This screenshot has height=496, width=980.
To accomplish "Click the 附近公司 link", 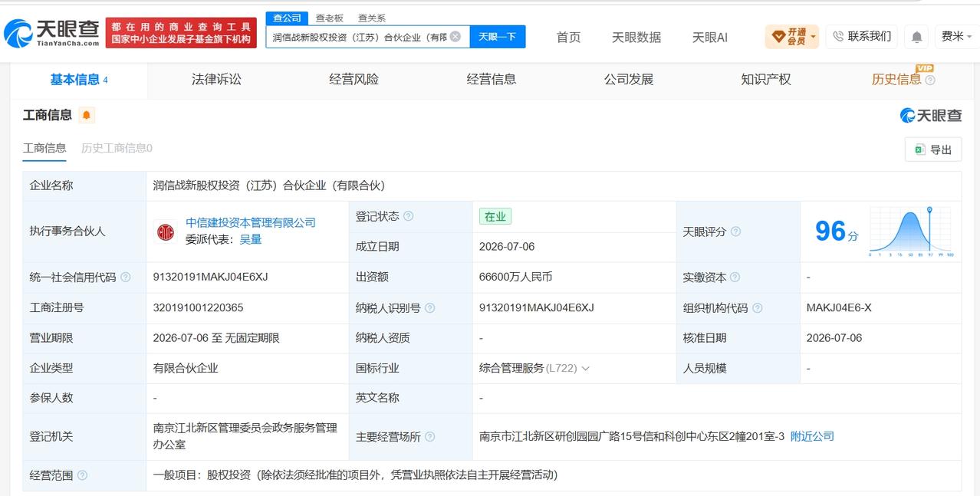I will pos(812,436).
